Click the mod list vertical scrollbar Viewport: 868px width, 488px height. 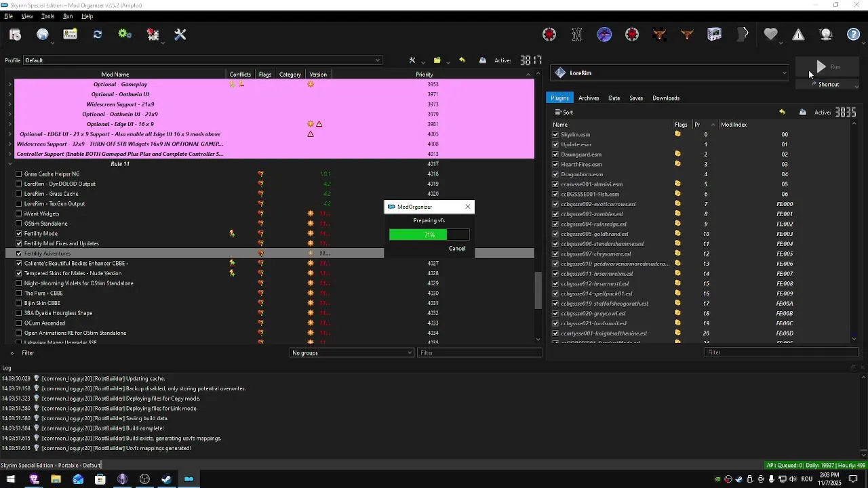tap(539, 290)
